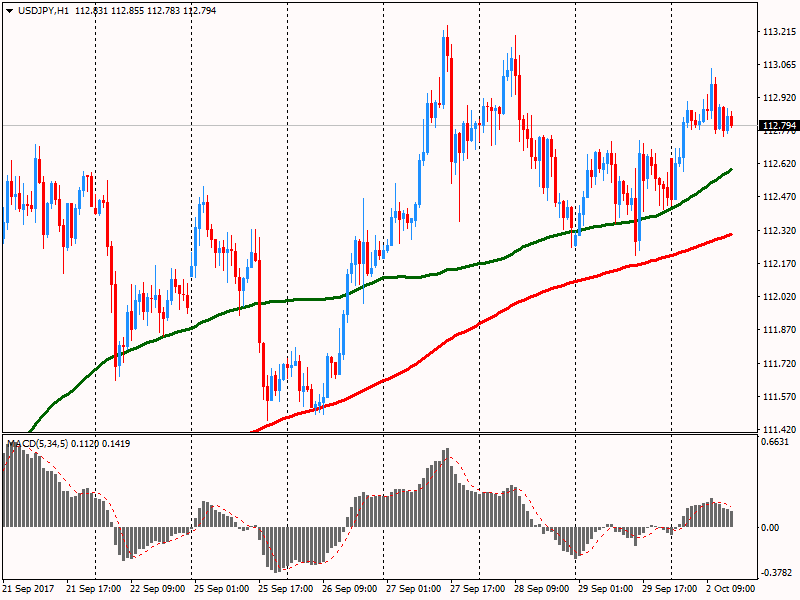Select the 27 Sep 17:00 time label
This screenshot has width=800, height=600.
click(x=478, y=589)
